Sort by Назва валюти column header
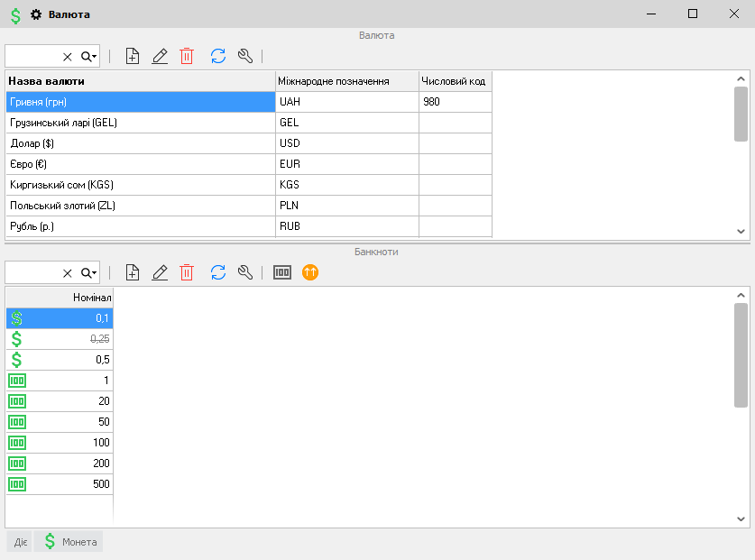 140,81
